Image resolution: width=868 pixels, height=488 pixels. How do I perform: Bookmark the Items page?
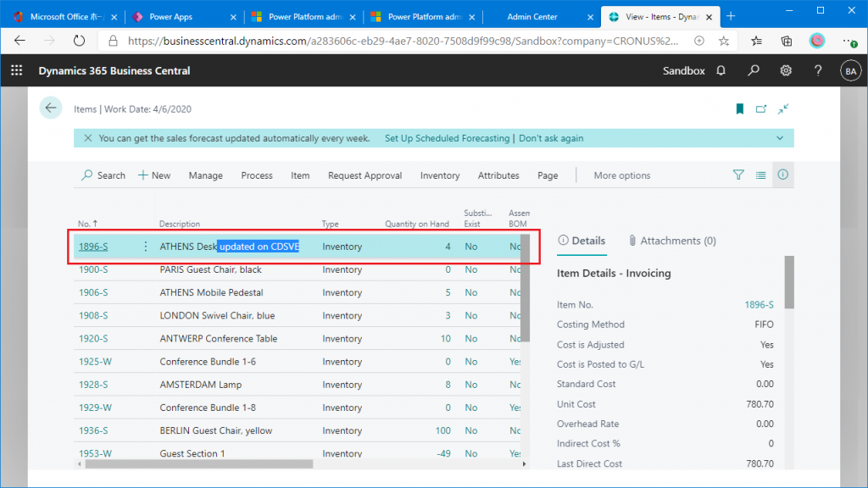pyautogui.click(x=739, y=109)
